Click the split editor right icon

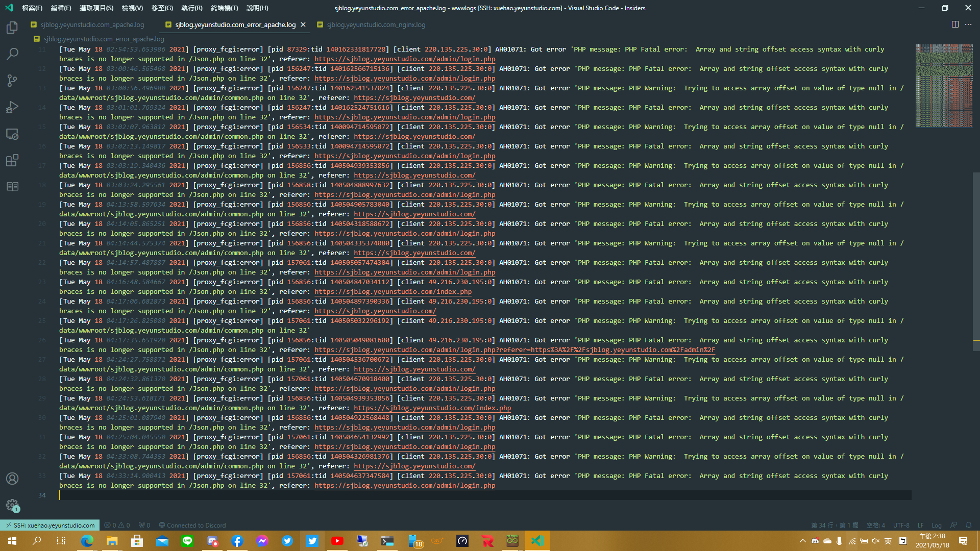pyautogui.click(x=955, y=24)
